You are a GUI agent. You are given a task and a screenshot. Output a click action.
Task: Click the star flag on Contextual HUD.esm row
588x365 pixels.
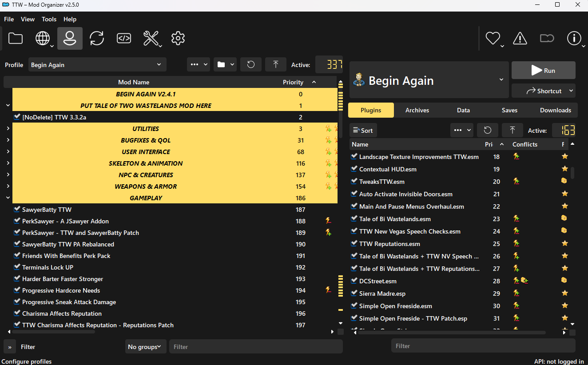565,169
